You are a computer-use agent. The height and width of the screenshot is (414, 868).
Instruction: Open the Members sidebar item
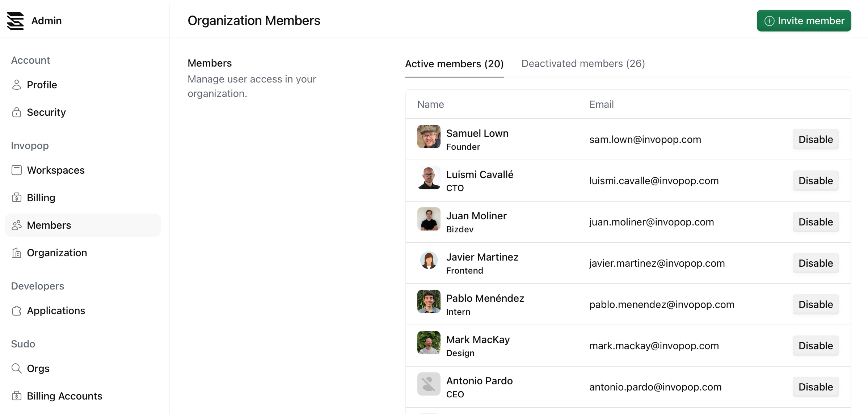pyautogui.click(x=49, y=225)
